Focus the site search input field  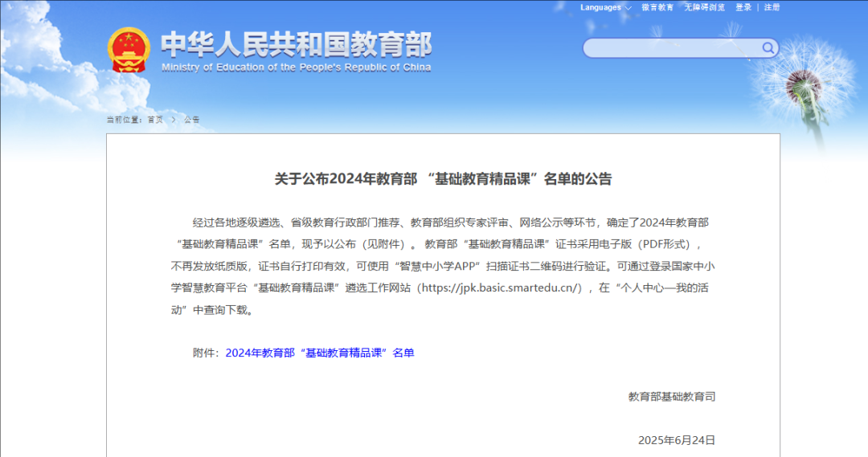[x=671, y=48]
